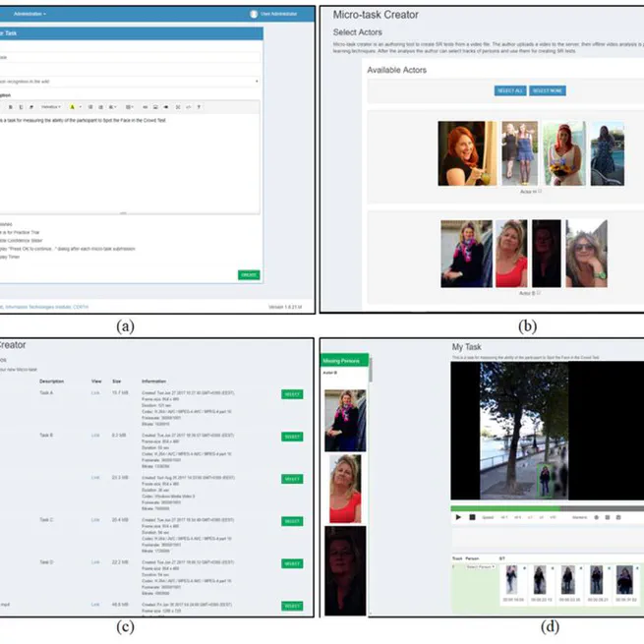Screen dimensions: 644x644
Task: Click the first track snapshot thumbnail
Action: point(511,579)
